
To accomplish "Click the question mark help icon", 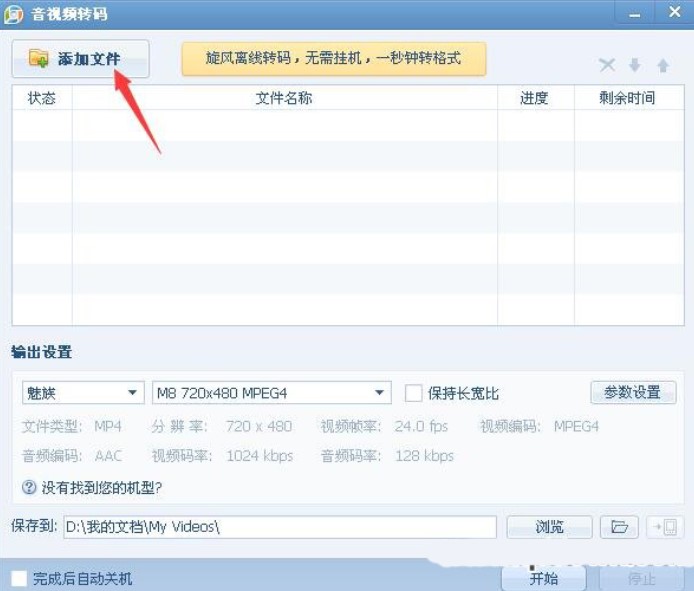I will (29, 487).
